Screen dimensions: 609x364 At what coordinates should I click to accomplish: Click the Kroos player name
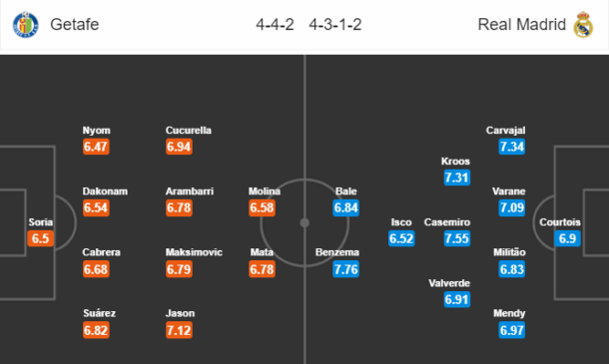point(455,161)
